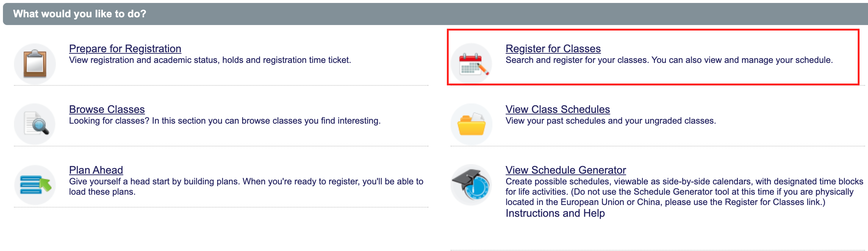Click the Plan Ahead green arrow icon

click(35, 185)
